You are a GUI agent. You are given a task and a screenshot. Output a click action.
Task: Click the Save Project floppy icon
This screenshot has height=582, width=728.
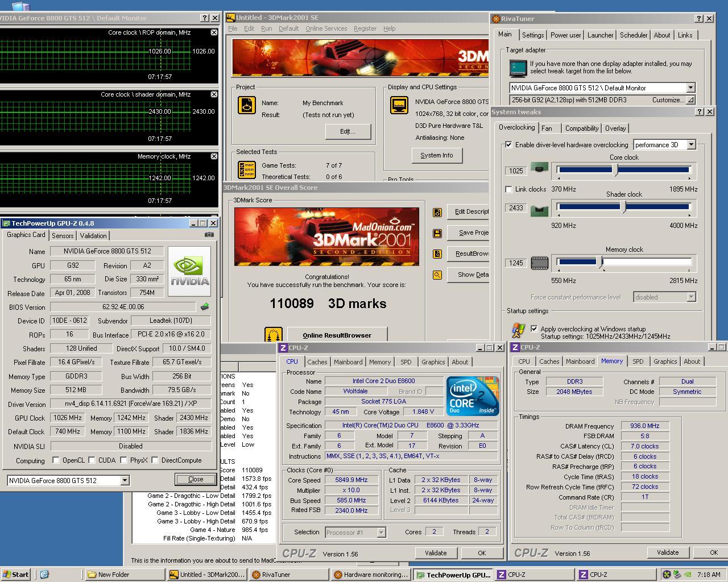coord(437,233)
